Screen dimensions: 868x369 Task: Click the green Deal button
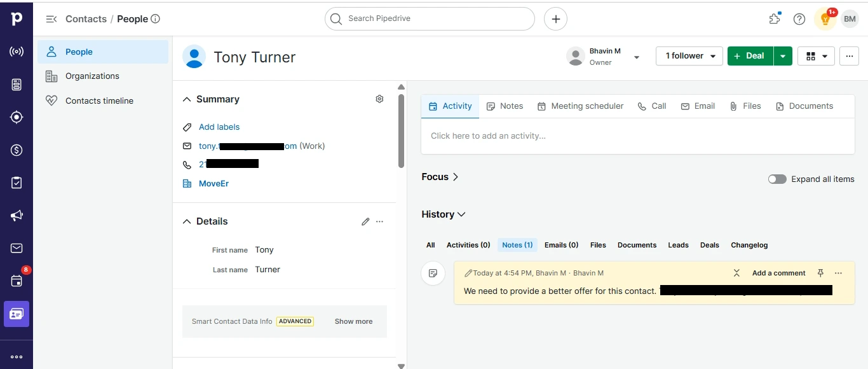click(750, 56)
